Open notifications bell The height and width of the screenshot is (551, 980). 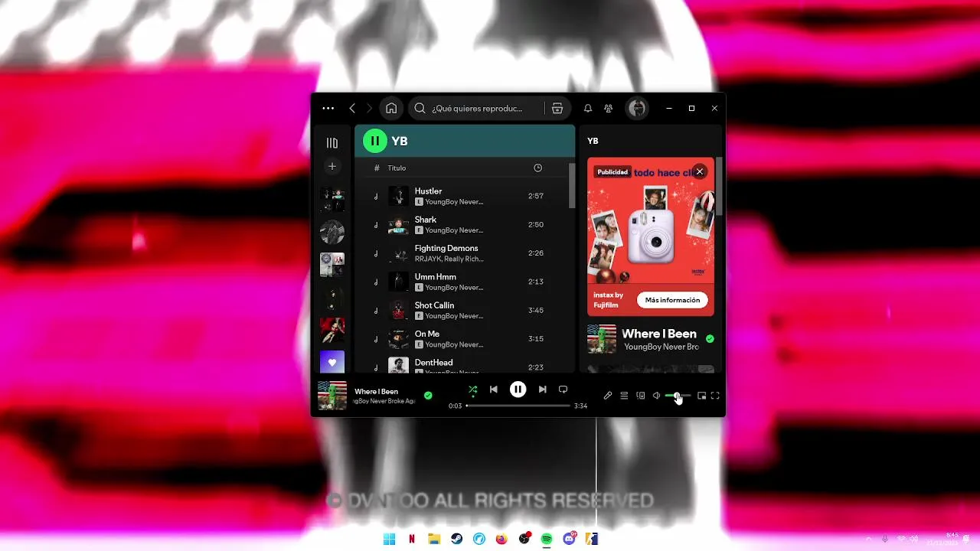(x=588, y=109)
